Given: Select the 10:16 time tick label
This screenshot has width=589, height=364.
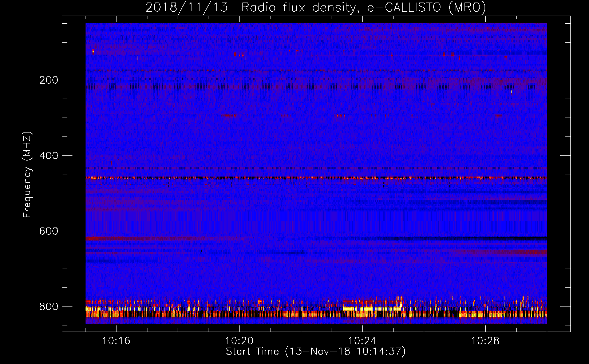Looking at the screenshot, I should 116,341.
